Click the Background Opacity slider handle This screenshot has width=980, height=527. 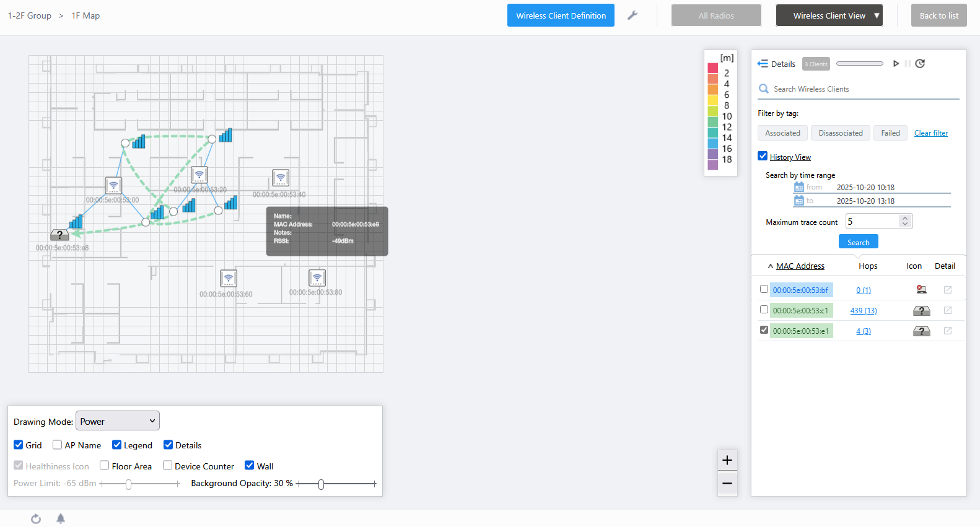click(321, 484)
